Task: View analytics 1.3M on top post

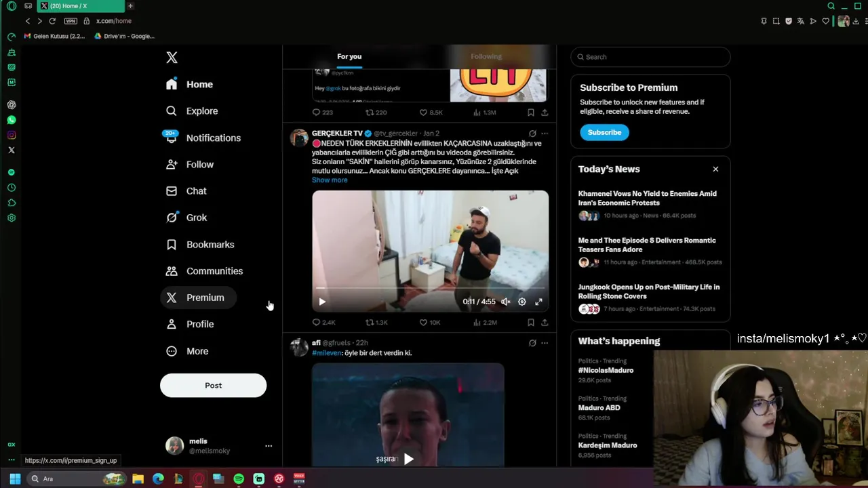Action: [x=484, y=113]
